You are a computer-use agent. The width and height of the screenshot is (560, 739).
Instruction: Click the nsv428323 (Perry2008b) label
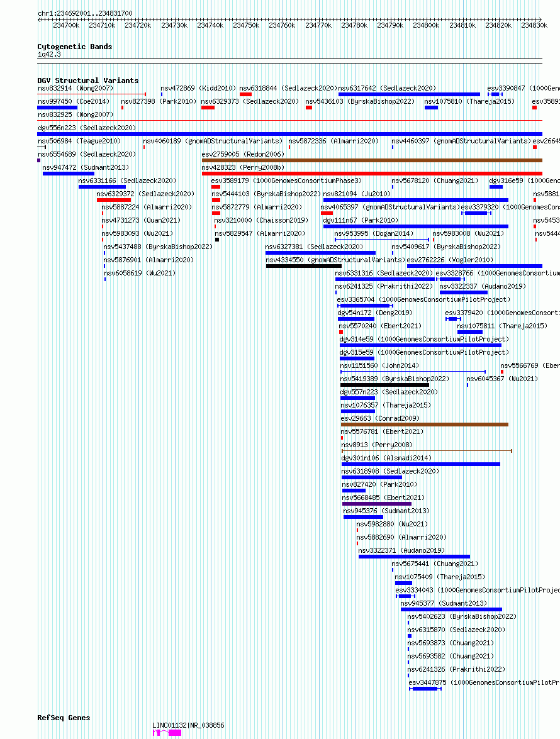click(x=243, y=167)
